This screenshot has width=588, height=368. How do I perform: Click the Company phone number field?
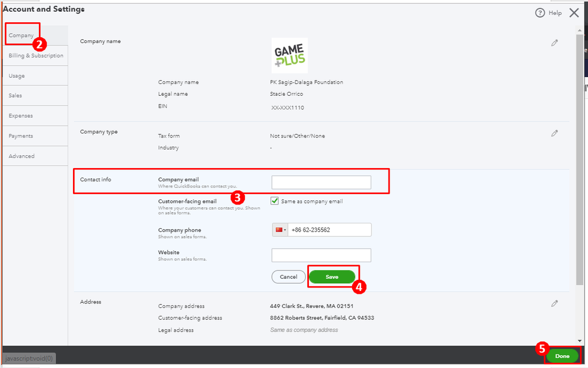[330, 230]
